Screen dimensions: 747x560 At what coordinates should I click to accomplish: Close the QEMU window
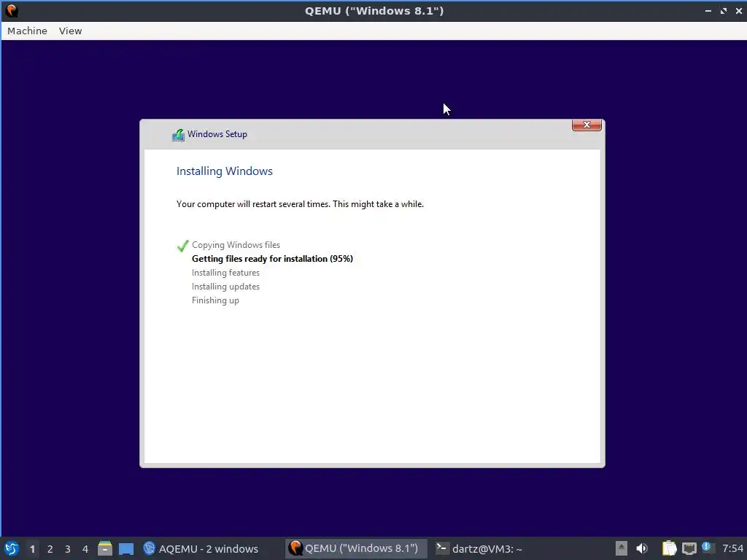(x=738, y=11)
